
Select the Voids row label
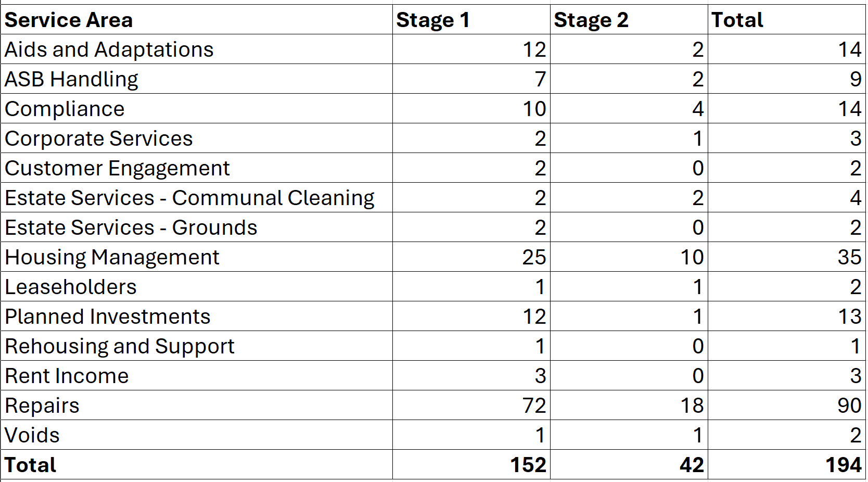click(x=32, y=436)
